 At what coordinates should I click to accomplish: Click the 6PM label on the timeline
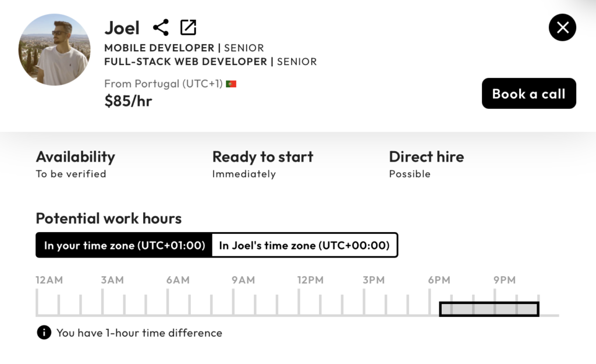click(x=439, y=280)
